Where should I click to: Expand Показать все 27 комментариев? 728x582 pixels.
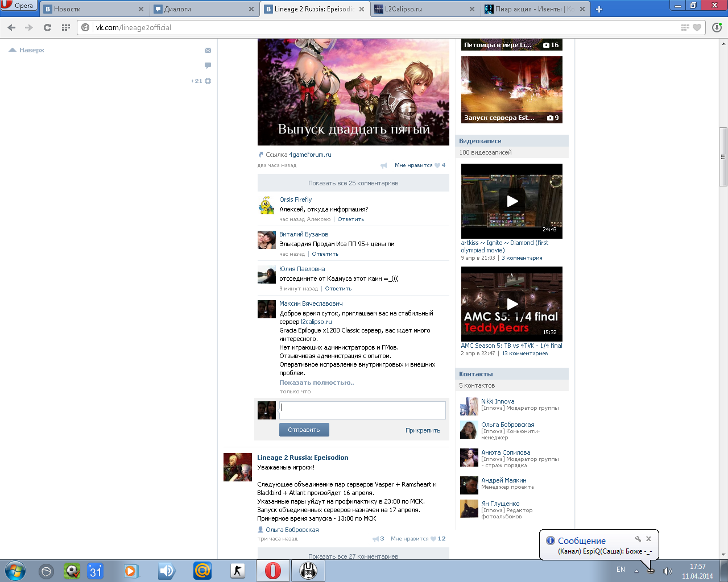click(x=353, y=555)
